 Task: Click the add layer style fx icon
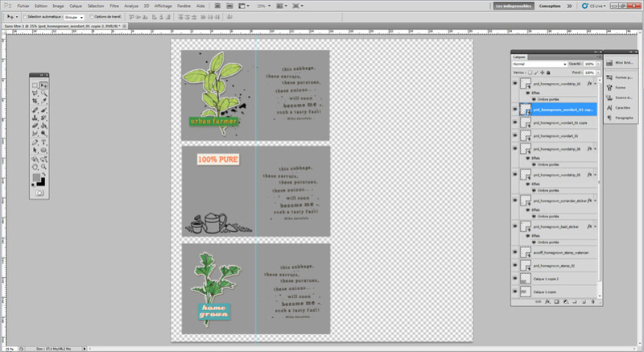(x=547, y=302)
